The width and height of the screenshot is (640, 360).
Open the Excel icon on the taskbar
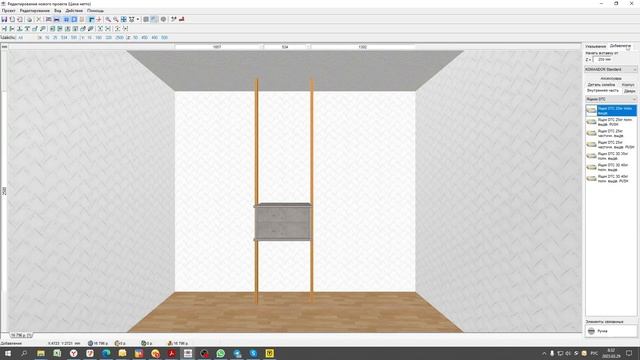point(57,353)
